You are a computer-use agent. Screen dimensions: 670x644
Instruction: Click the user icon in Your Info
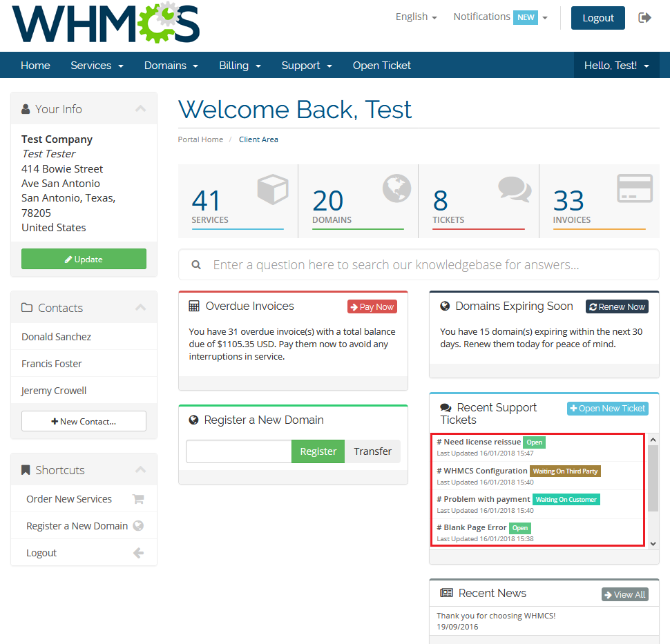coord(26,109)
